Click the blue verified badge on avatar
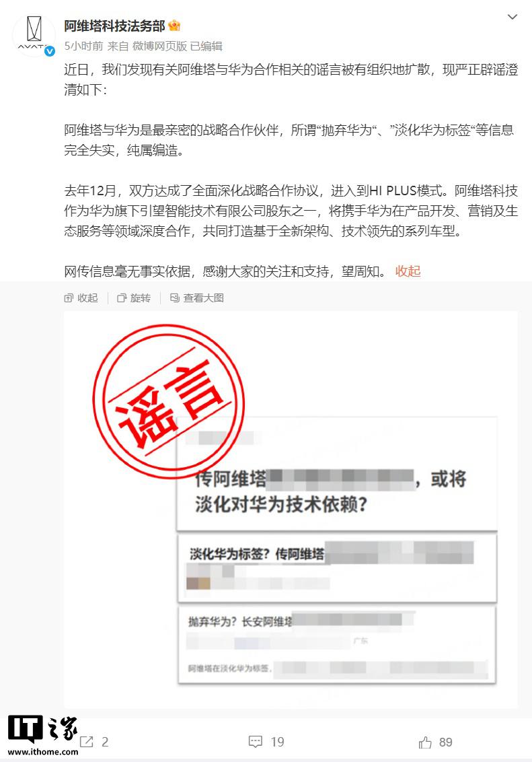This screenshot has width=532, height=762. [50, 51]
